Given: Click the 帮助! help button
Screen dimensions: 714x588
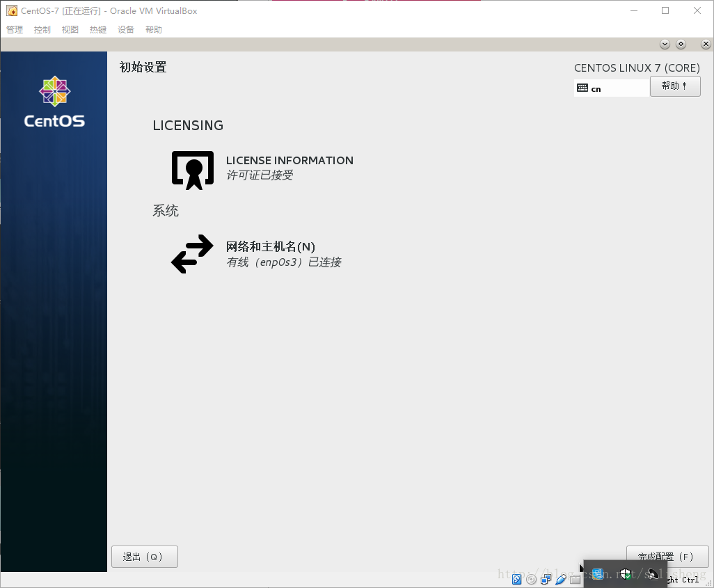Looking at the screenshot, I should [x=675, y=86].
